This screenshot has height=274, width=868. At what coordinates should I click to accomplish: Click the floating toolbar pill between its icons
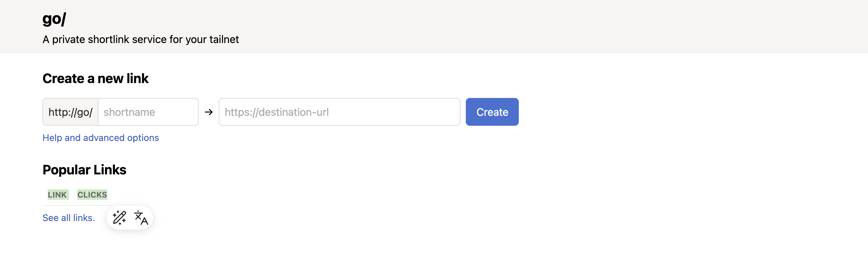click(130, 218)
